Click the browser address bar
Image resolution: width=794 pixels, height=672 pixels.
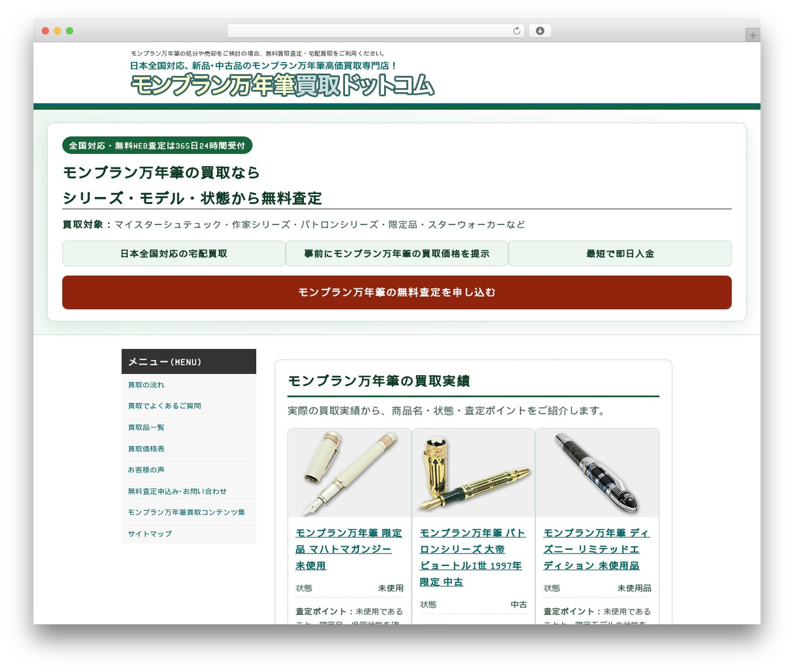click(375, 31)
